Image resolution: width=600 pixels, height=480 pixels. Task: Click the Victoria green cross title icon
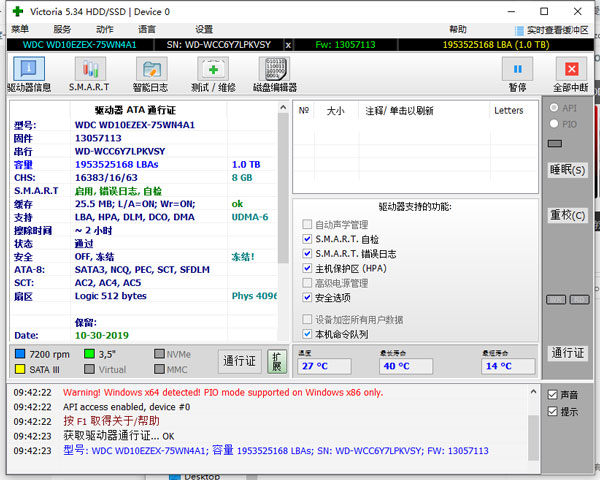pos(18,11)
